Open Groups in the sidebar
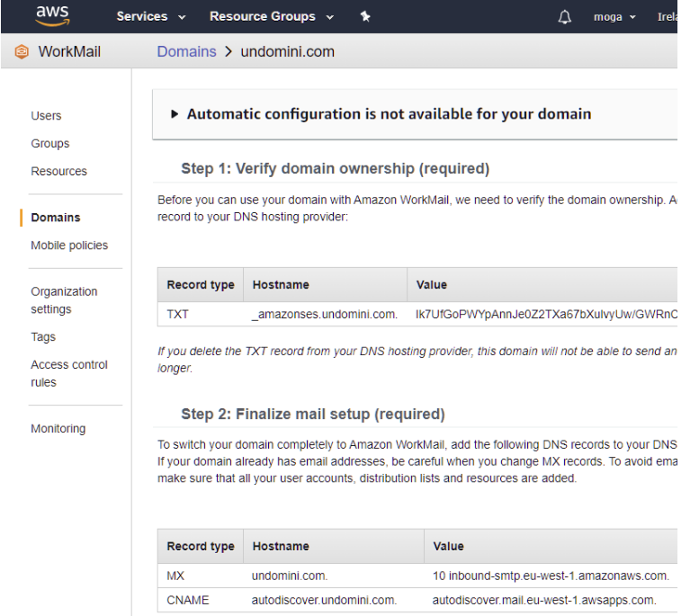681x616 pixels. [x=50, y=144]
